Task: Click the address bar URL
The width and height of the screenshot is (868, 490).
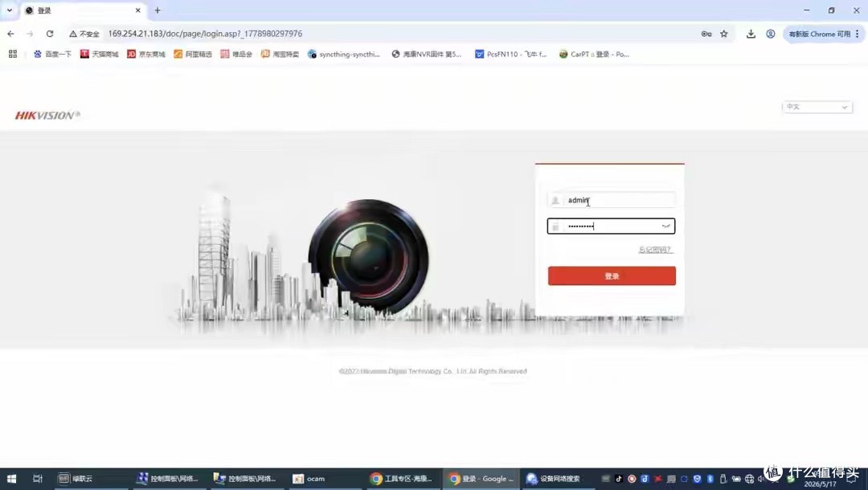Action: click(206, 34)
